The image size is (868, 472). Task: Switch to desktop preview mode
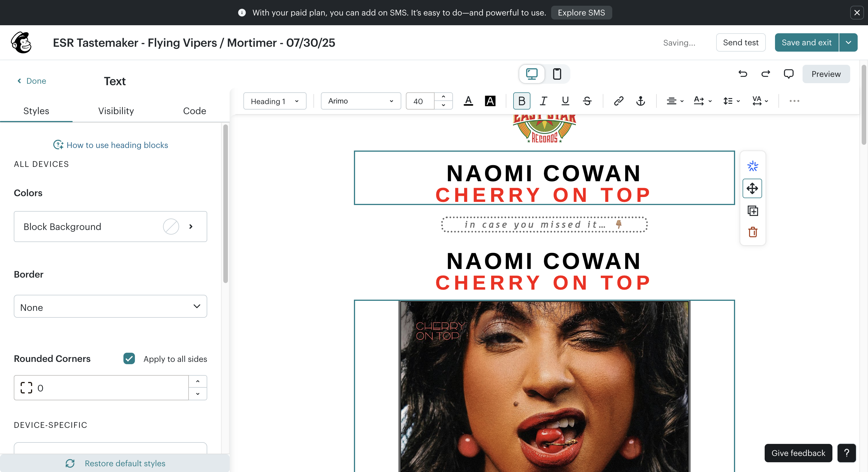532,74
